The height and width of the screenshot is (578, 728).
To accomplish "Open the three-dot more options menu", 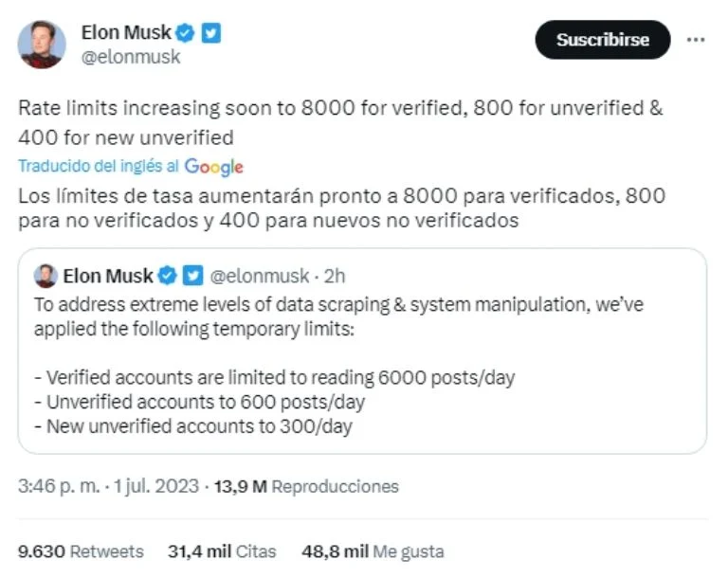I will tap(696, 40).
